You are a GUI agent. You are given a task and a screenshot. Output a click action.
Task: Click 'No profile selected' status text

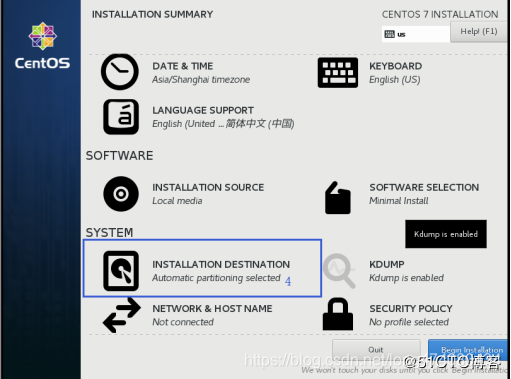[x=409, y=322]
